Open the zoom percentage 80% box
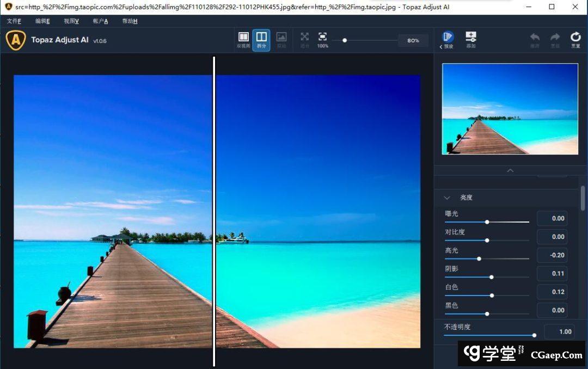The height and width of the screenshot is (369, 588). (413, 41)
